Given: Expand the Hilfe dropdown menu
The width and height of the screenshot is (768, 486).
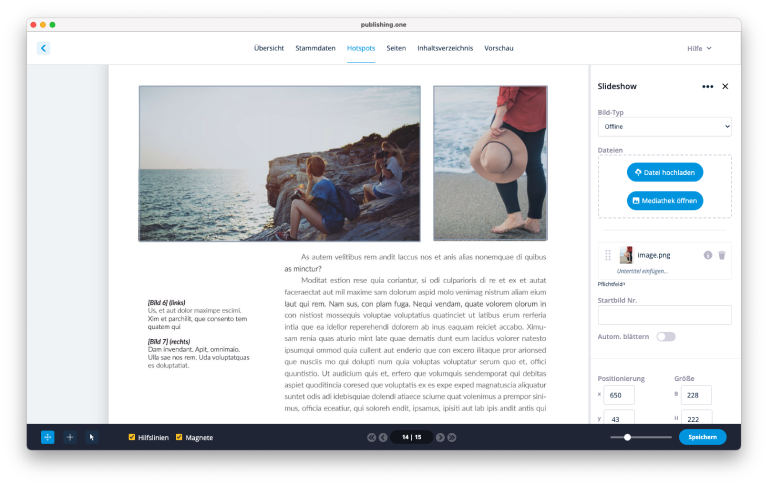Looking at the screenshot, I should [699, 49].
